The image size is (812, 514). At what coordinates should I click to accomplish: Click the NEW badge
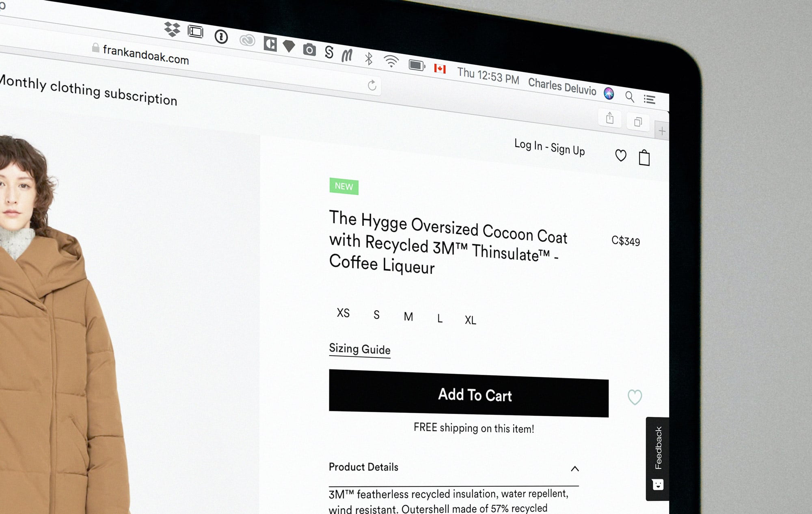[344, 187]
